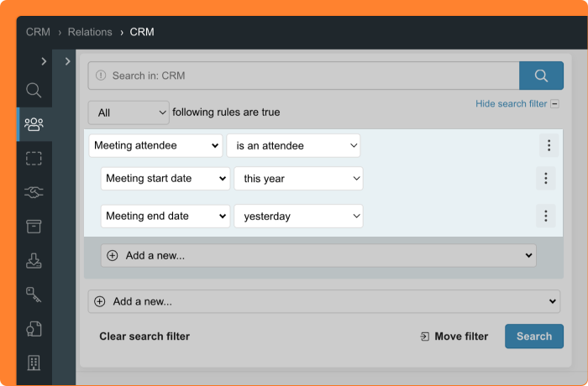Click the dashed square selection icon

point(34,158)
